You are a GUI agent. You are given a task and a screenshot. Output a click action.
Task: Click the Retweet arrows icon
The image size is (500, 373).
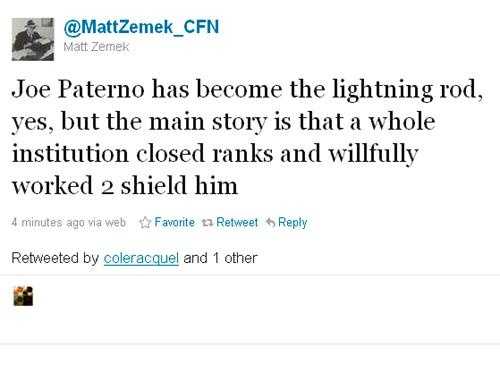(x=207, y=223)
